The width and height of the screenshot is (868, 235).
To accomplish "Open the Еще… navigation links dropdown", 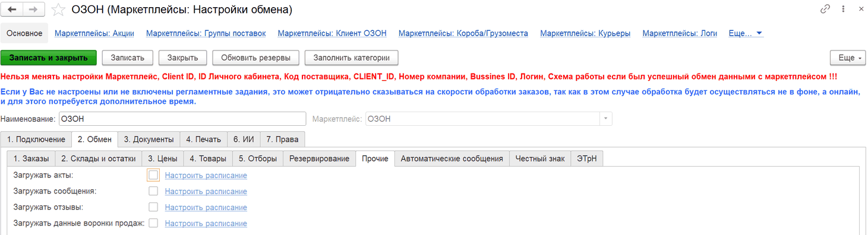I will click(746, 33).
